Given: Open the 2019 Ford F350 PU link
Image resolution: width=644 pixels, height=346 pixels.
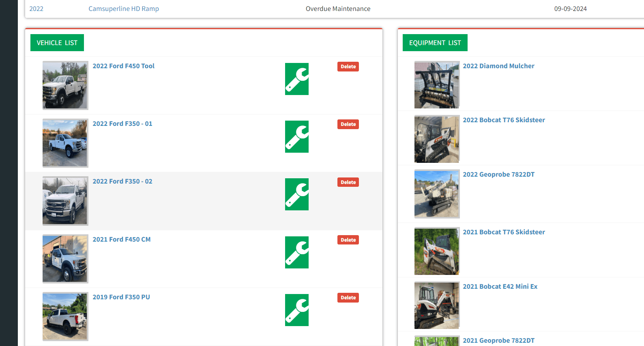Looking at the screenshot, I should [121, 297].
